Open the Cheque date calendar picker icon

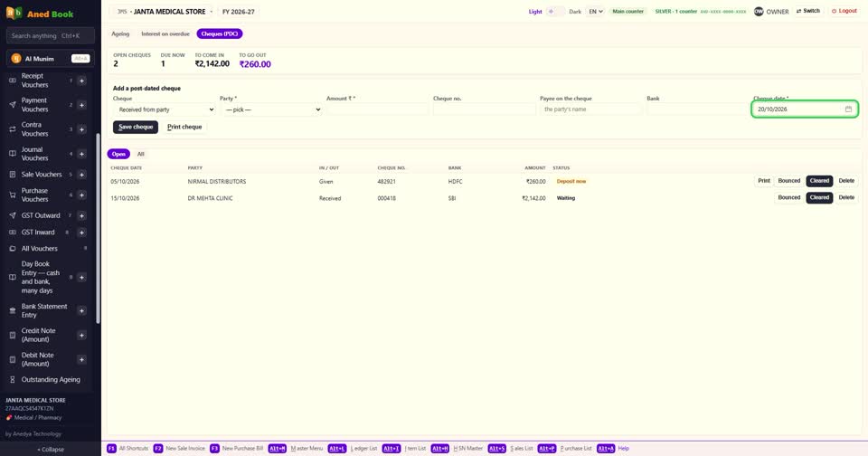pos(848,109)
